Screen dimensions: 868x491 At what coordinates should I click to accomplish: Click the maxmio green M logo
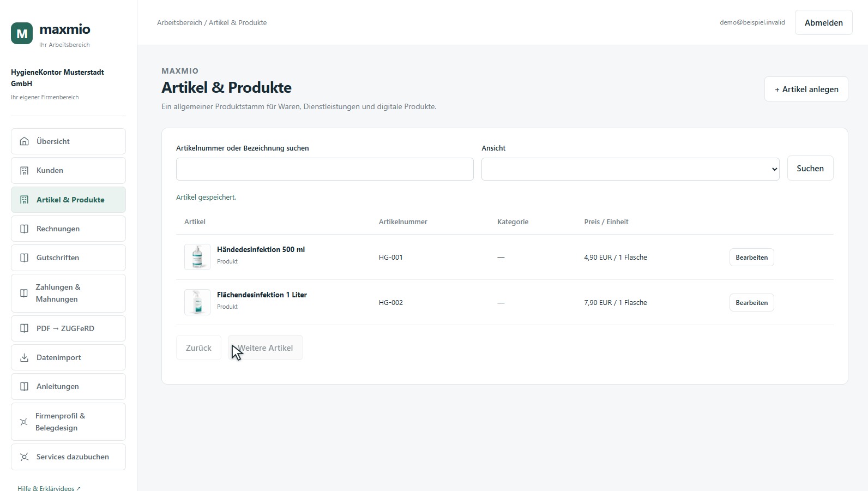point(22,33)
